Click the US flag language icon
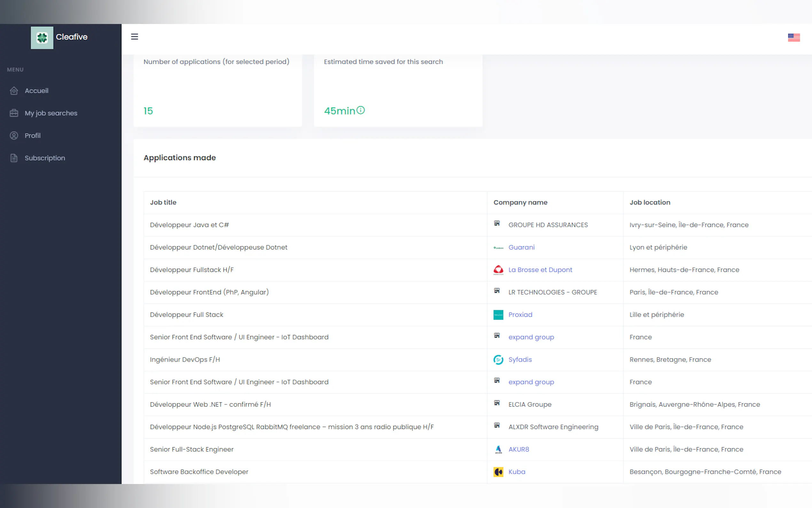This screenshot has width=812, height=508. pyautogui.click(x=793, y=37)
